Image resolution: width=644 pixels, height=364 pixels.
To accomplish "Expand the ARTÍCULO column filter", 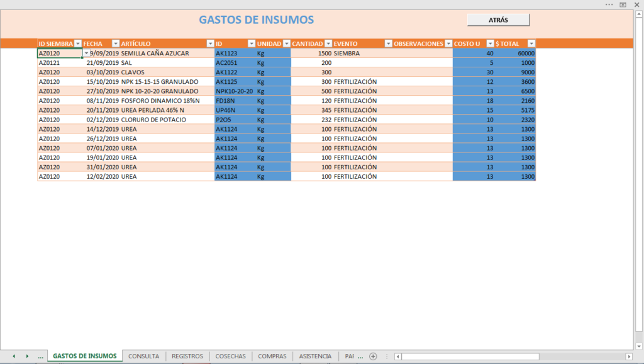I will point(210,43).
